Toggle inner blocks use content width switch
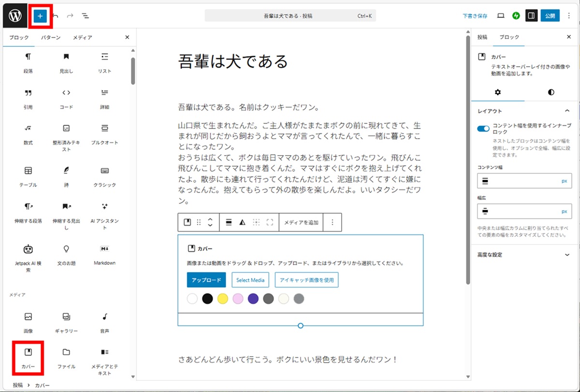The height and width of the screenshot is (392, 580). pyautogui.click(x=483, y=129)
